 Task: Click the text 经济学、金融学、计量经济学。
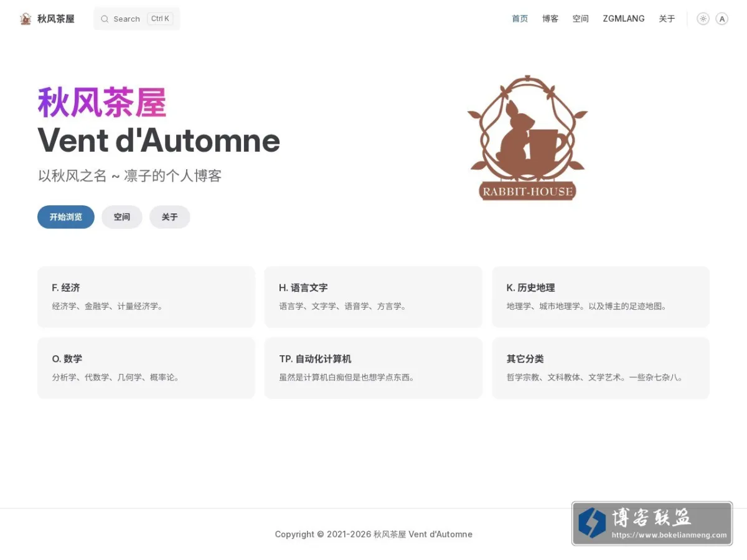(x=108, y=306)
